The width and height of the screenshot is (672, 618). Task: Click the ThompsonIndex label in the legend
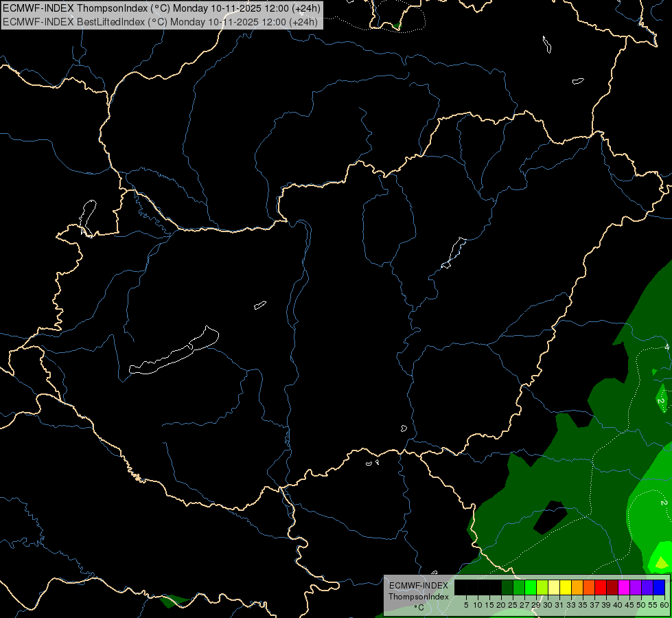click(x=419, y=597)
